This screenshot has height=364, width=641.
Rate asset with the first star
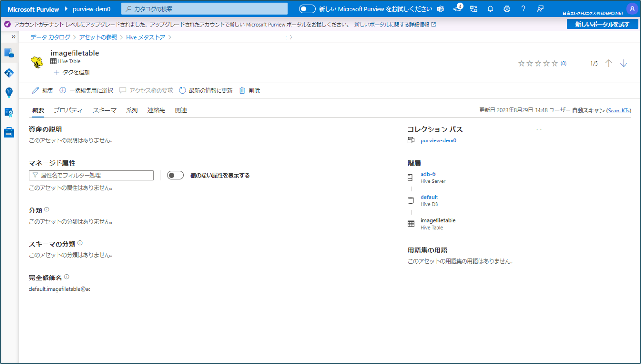tap(521, 63)
